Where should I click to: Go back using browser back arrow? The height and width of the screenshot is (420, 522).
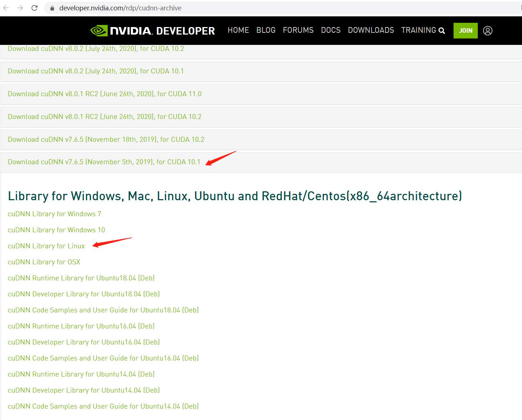click(6, 8)
